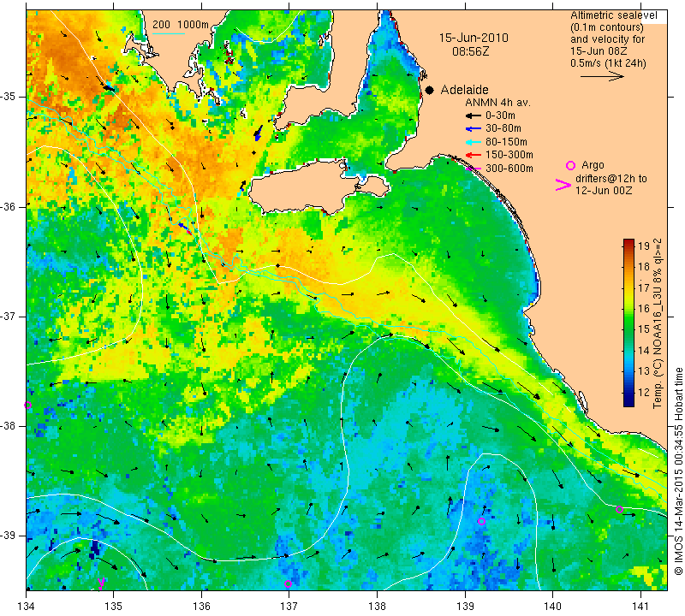This screenshot has height=616, width=685.
Task: Click the cyan 80-150m legend arrow
Action: click(x=474, y=142)
